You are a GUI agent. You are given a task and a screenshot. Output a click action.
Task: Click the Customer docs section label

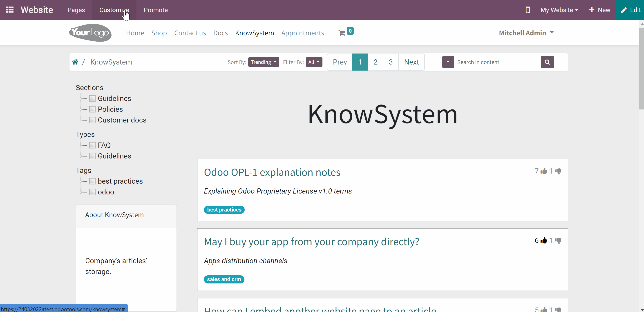[x=122, y=120]
